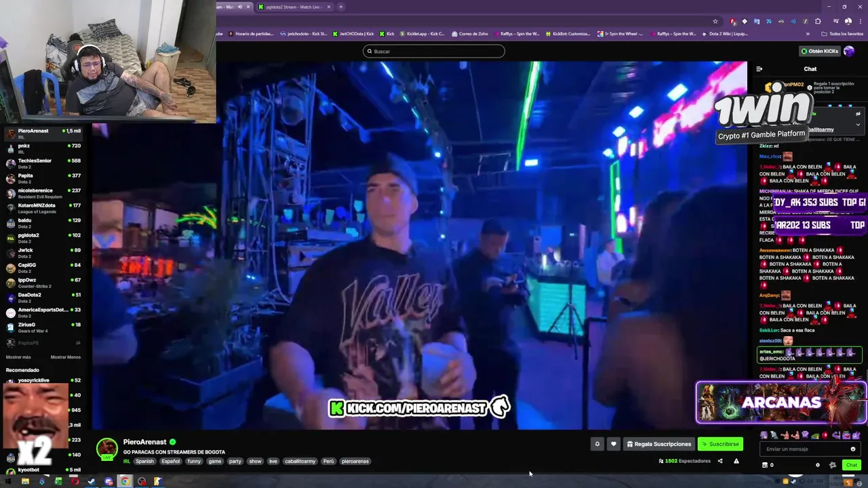The width and height of the screenshot is (868, 488).
Task: Click the 1502 Espectadores viewer count
Action: tap(684, 461)
